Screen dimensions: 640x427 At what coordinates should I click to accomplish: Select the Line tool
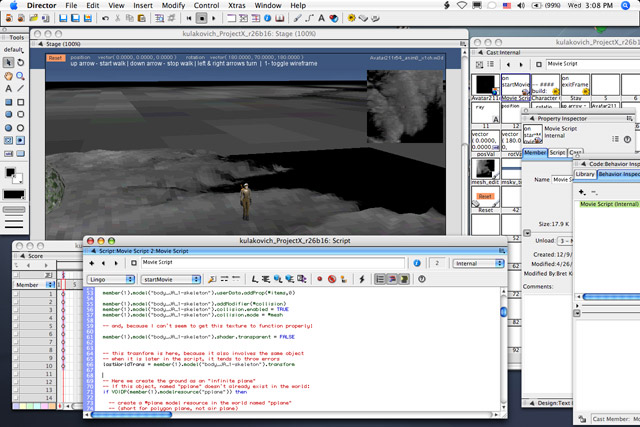[20, 89]
